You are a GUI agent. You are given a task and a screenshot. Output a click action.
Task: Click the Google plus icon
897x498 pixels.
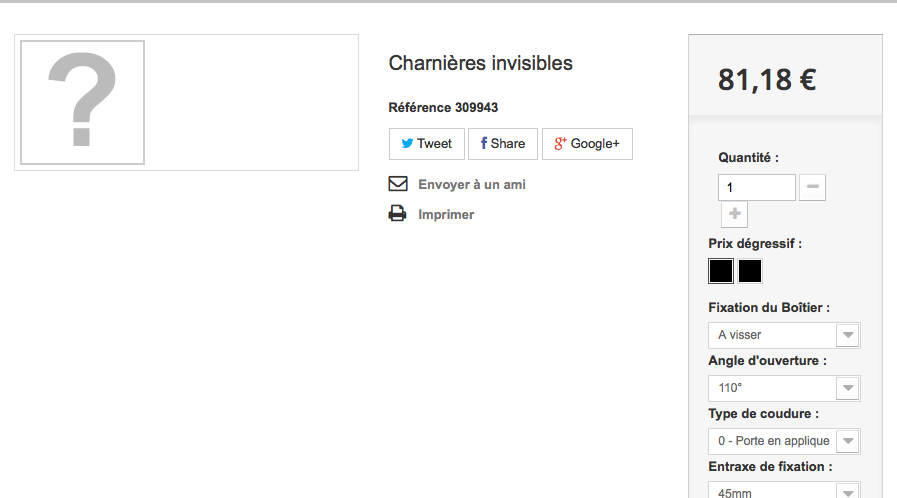point(560,144)
